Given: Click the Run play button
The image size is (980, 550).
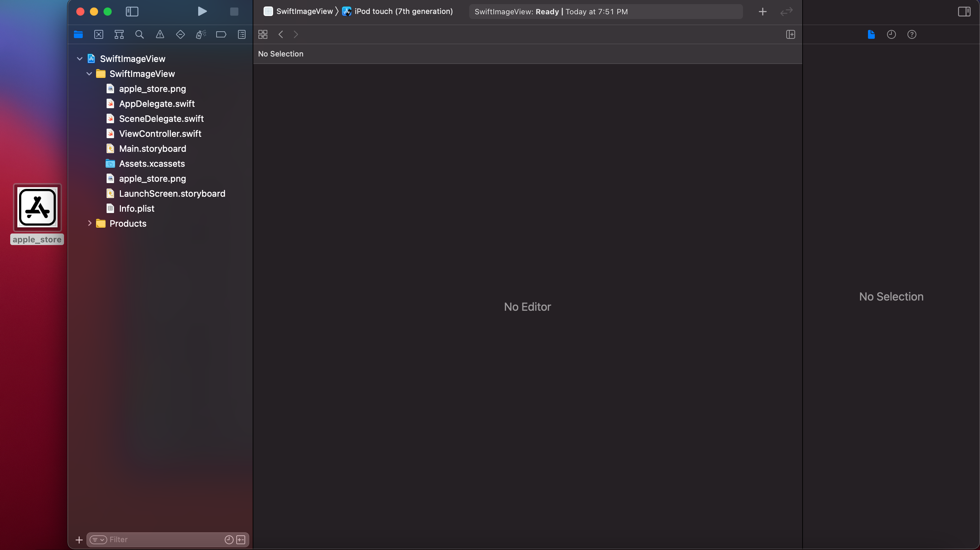Looking at the screenshot, I should [202, 12].
